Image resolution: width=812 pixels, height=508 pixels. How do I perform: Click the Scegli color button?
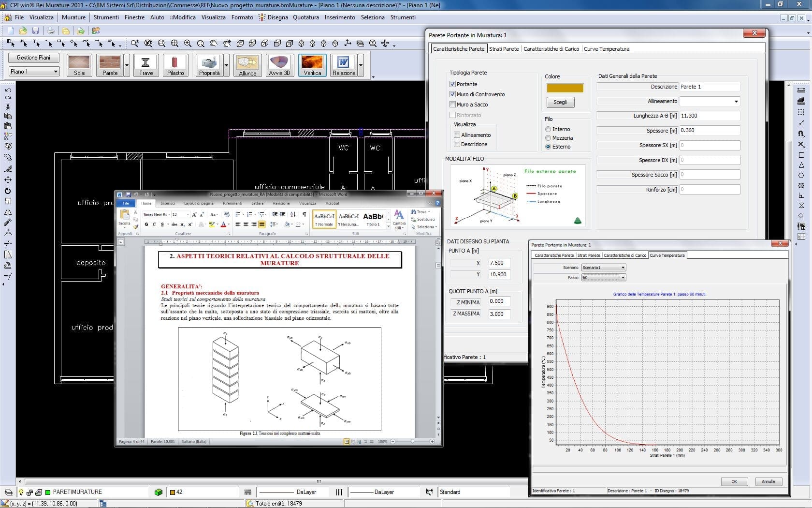(x=560, y=102)
